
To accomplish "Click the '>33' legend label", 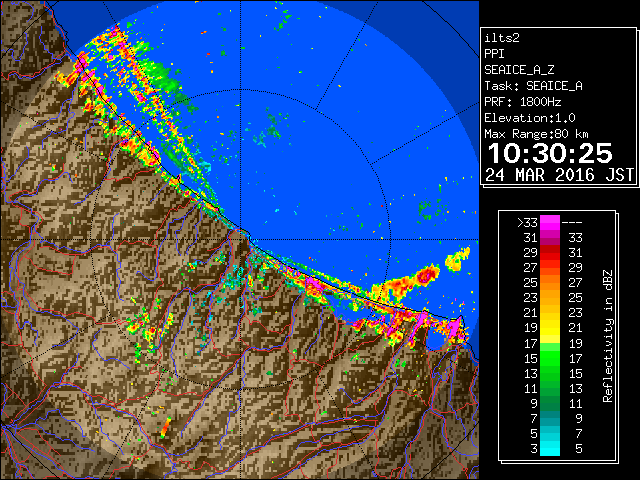I will tap(527, 223).
